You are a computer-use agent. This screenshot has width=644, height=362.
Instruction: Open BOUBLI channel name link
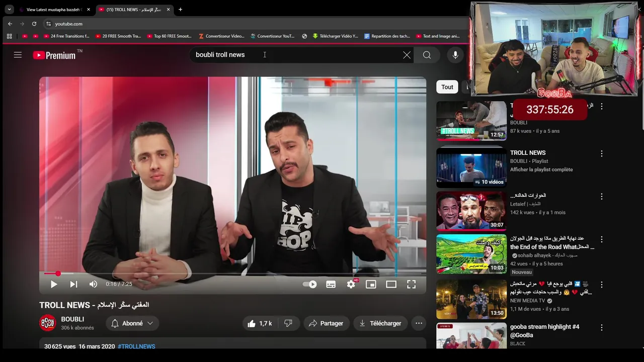point(72,319)
